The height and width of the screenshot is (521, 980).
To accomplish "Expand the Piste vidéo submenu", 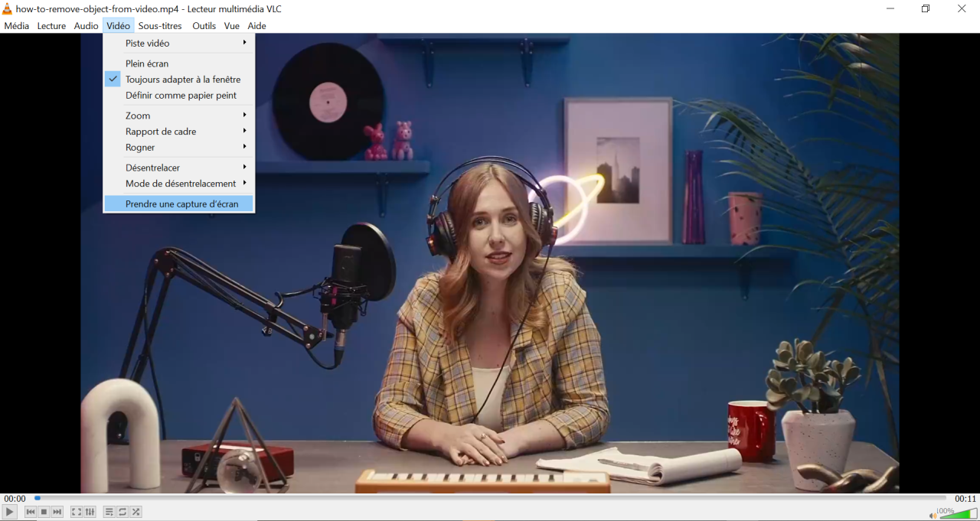I will tap(178, 44).
